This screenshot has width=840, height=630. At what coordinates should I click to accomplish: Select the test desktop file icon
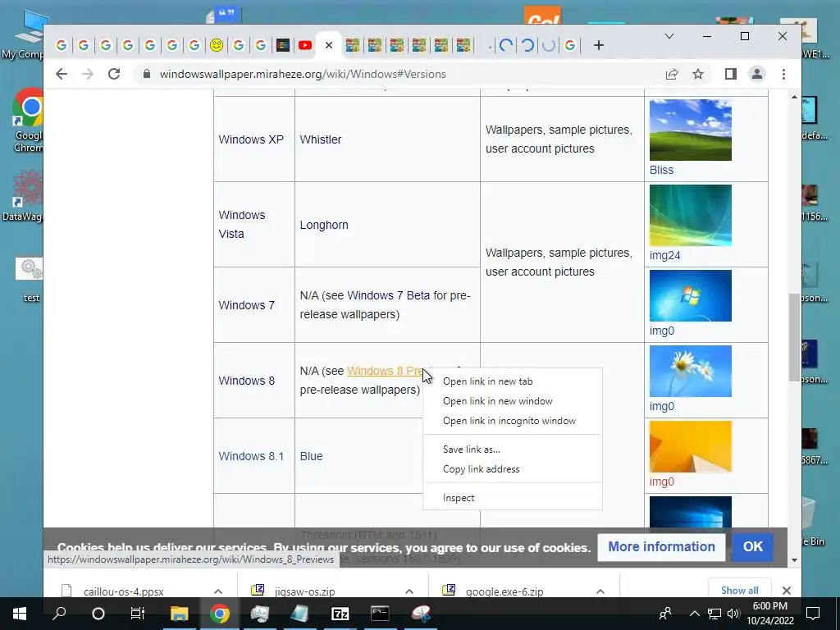coord(30,280)
